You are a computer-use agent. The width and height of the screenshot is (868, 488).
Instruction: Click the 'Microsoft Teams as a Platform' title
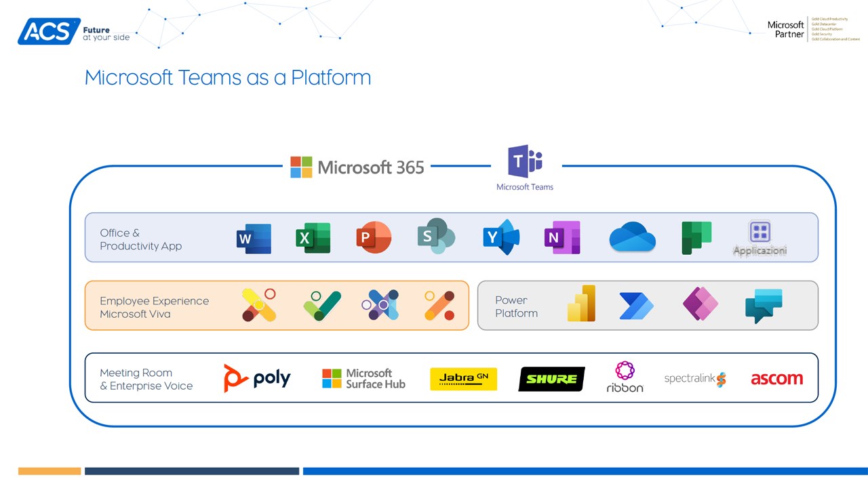coord(228,77)
